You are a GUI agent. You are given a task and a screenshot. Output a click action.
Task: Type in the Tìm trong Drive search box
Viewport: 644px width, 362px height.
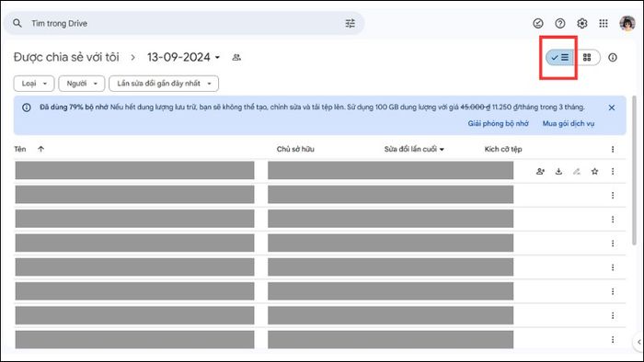(x=184, y=23)
